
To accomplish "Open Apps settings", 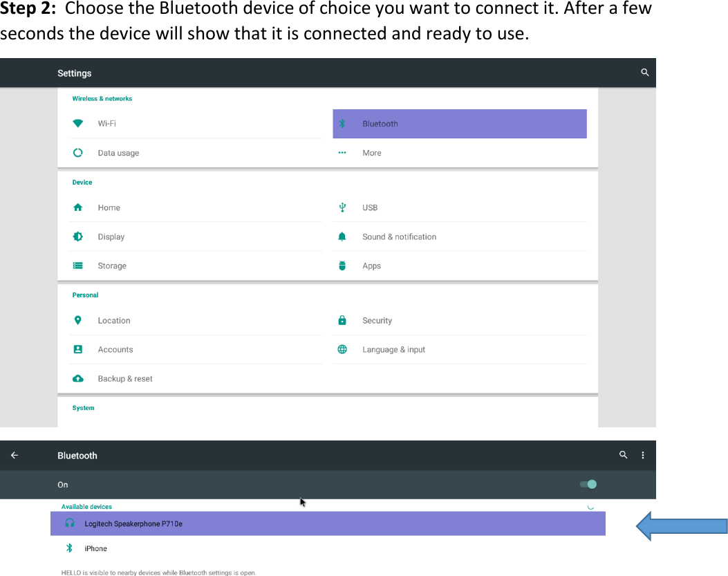I will click(371, 266).
